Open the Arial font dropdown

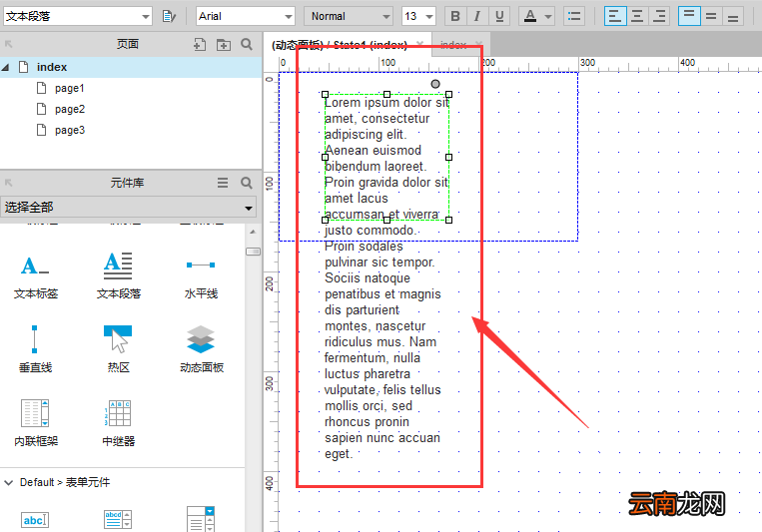(x=246, y=16)
